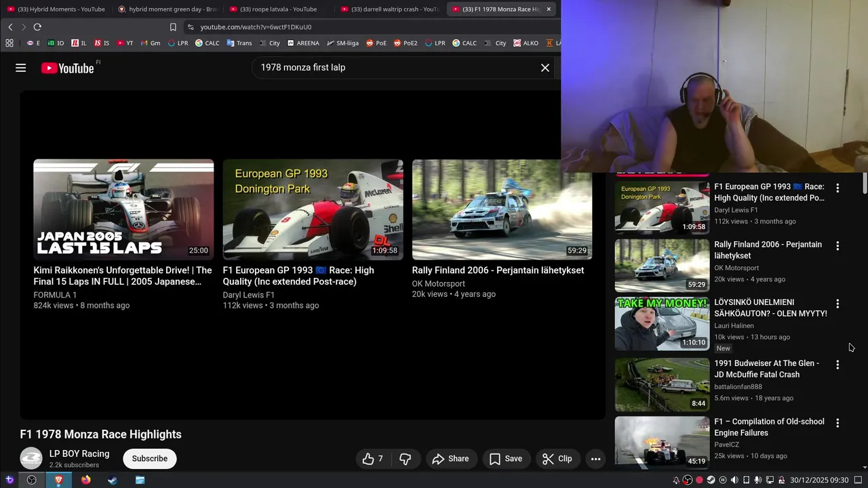The height and width of the screenshot is (488, 868).
Task: Open options menu for Rally Finland 2006 sidebar
Action: click(837, 246)
